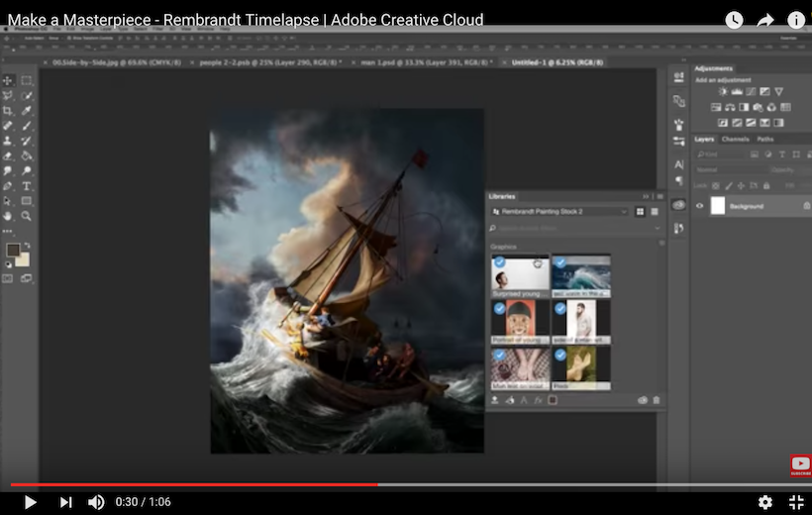This screenshot has height=515, width=812.
Task: Add a Levels adjustment
Action: 737,92
